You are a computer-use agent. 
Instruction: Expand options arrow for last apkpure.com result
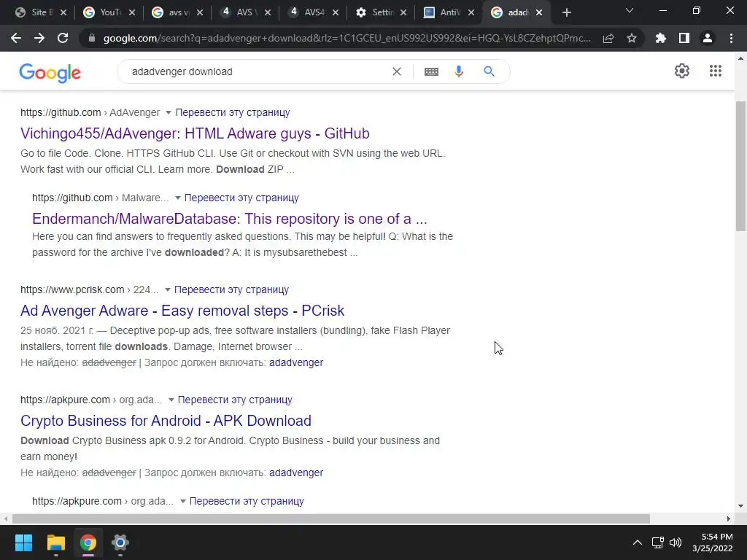coord(183,502)
